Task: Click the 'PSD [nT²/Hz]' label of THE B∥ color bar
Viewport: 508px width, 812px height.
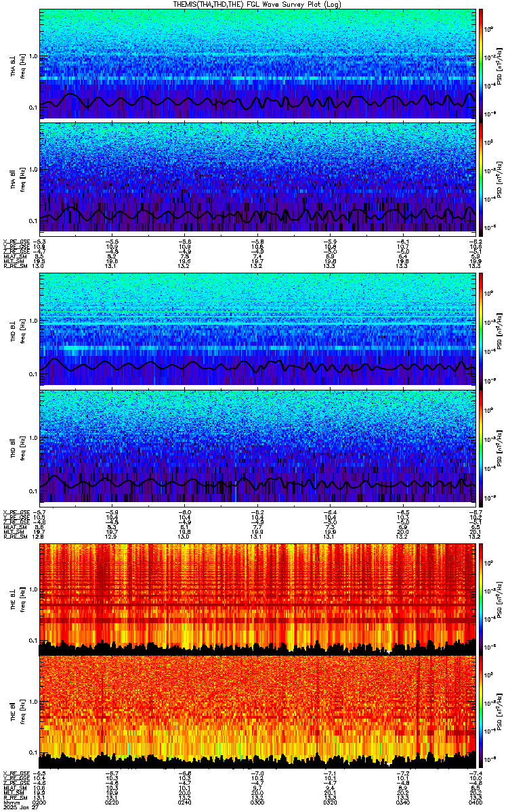Action: click(x=499, y=710)
